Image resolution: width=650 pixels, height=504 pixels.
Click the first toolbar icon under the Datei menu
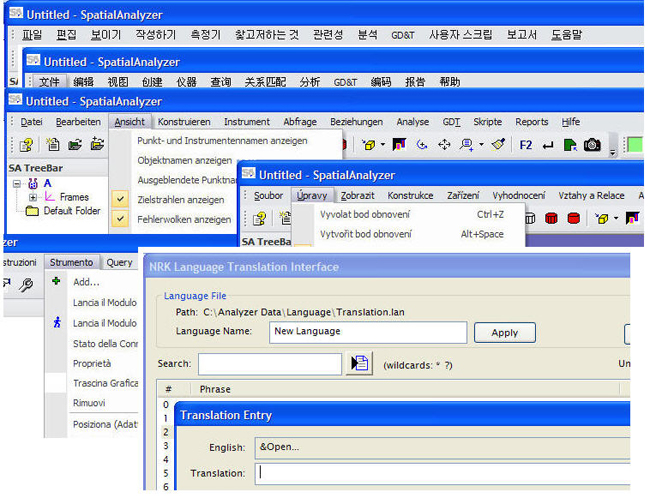click(27, 145)
